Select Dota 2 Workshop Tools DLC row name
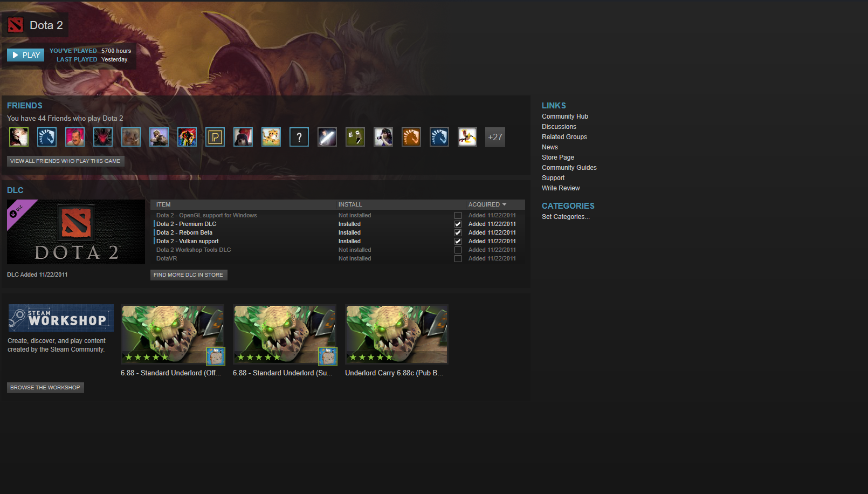 (194, 250)
